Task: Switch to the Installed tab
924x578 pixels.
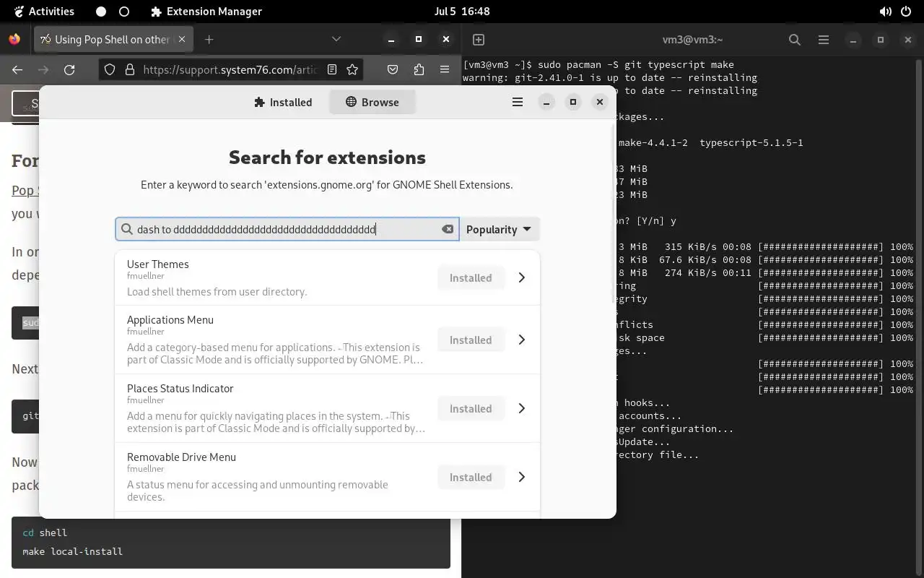Action: 283,103
